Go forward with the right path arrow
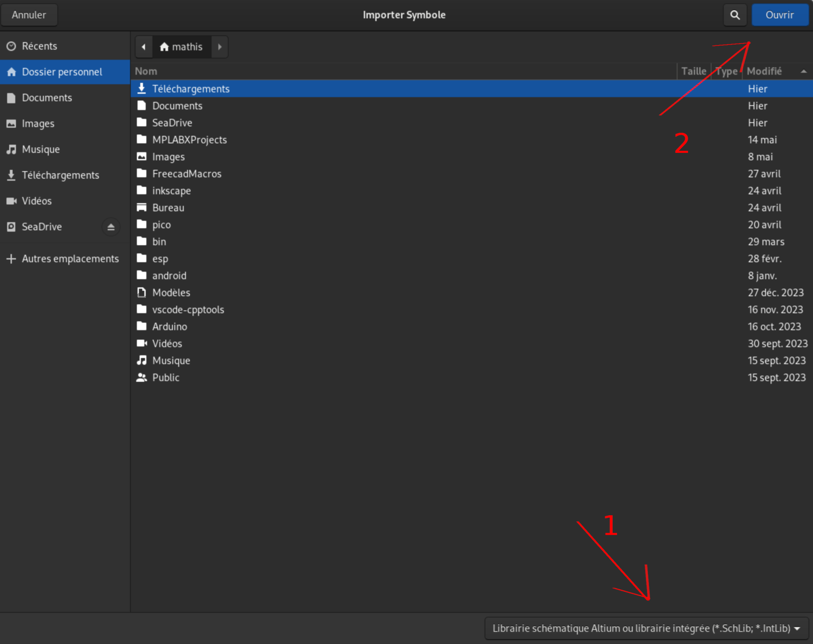 (220, 47)
